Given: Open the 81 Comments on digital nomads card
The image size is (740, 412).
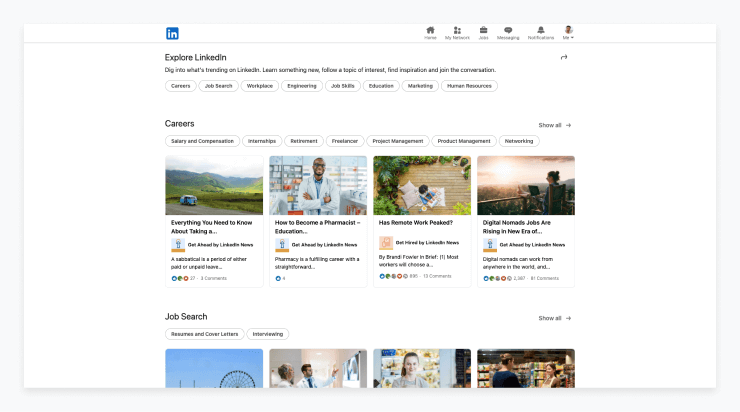Looking at the screenshot, I should (545, 278).
